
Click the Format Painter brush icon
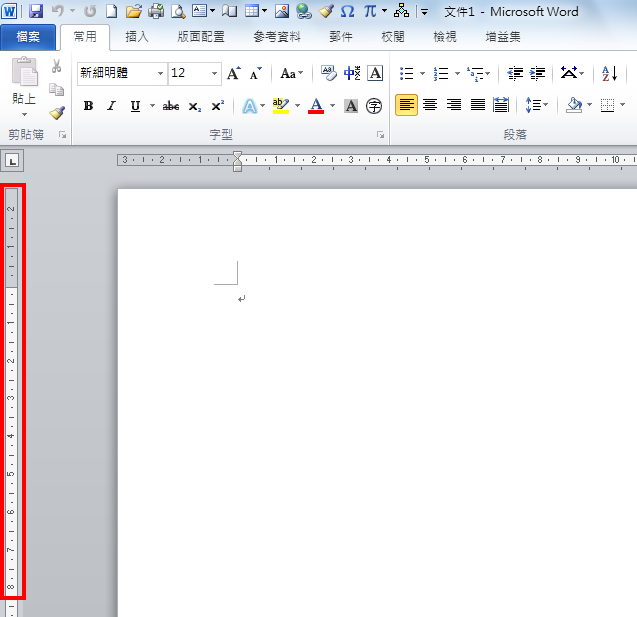click(x=57, y=113)
